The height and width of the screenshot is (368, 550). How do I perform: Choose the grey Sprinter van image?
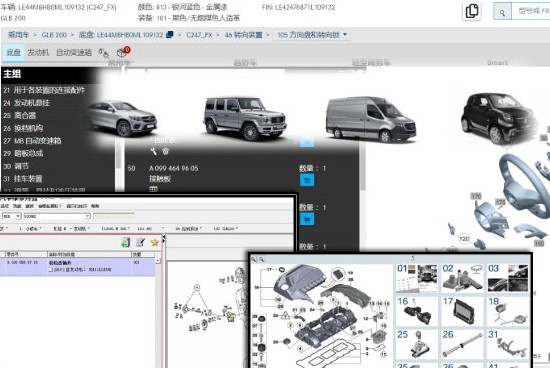[x=371, y=119]
